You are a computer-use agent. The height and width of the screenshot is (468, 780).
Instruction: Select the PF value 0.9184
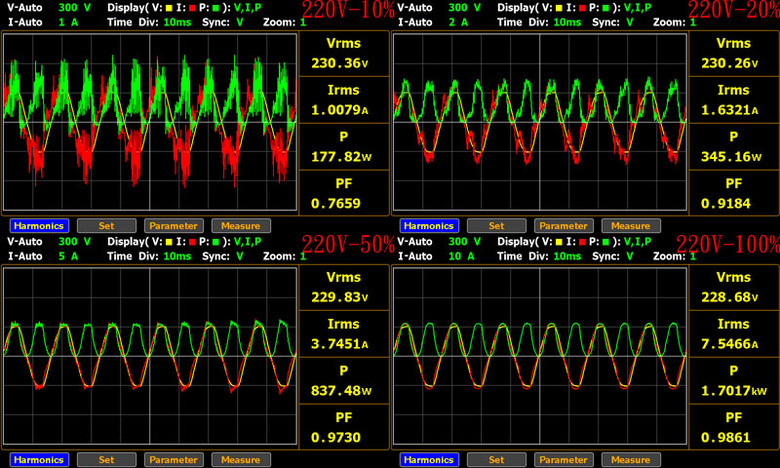[726, 203]
